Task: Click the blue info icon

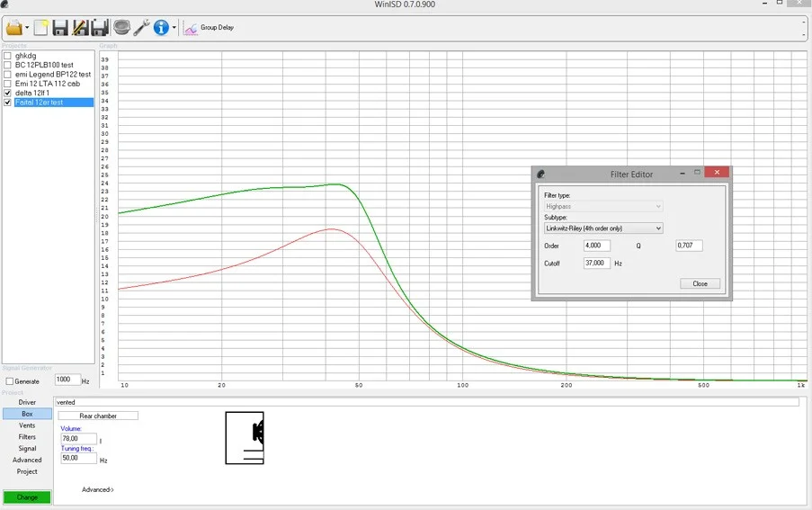Action: [162, 28]
